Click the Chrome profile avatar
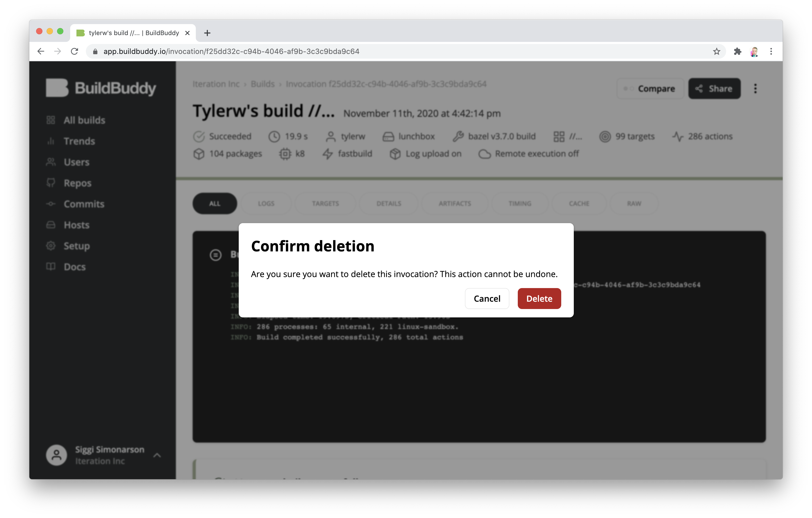 pyautogui.click(x=754, y=52)
